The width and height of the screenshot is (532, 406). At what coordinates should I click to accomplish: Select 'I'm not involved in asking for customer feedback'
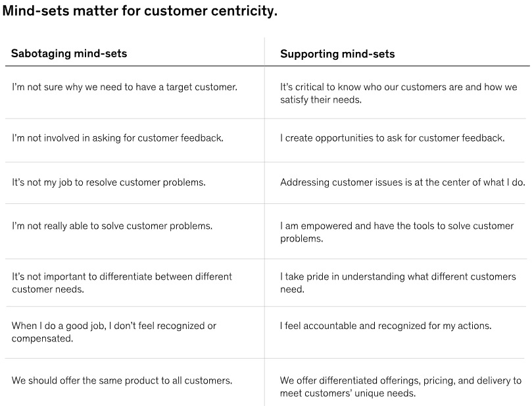(x=118, y=138)
